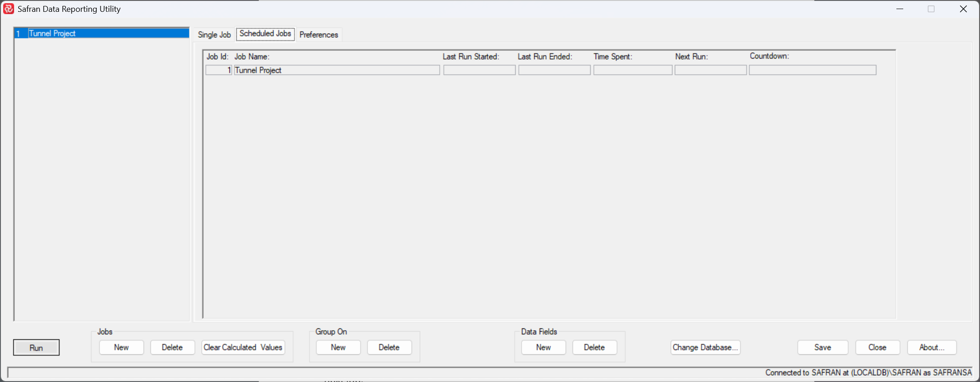Click the connection status text in status bar

868,372
